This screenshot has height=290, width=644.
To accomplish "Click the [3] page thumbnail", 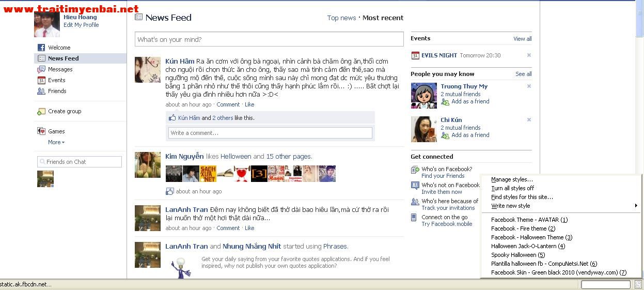I will [x=259, y=174].
